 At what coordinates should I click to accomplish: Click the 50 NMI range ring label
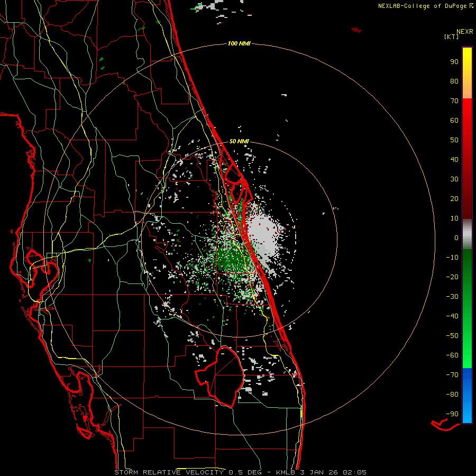click(x=239, y=141)
